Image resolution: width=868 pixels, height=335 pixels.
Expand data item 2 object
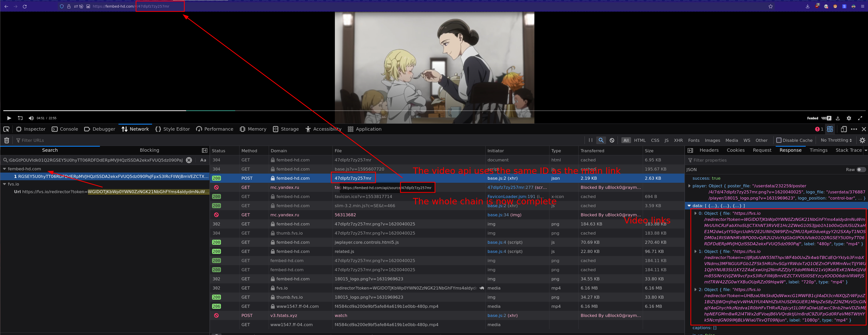tap(695, 290)
